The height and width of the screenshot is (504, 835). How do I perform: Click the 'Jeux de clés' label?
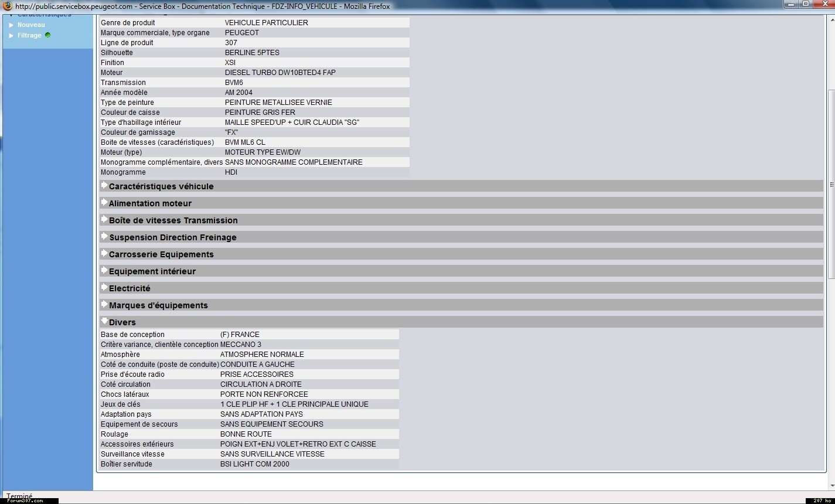121,404
